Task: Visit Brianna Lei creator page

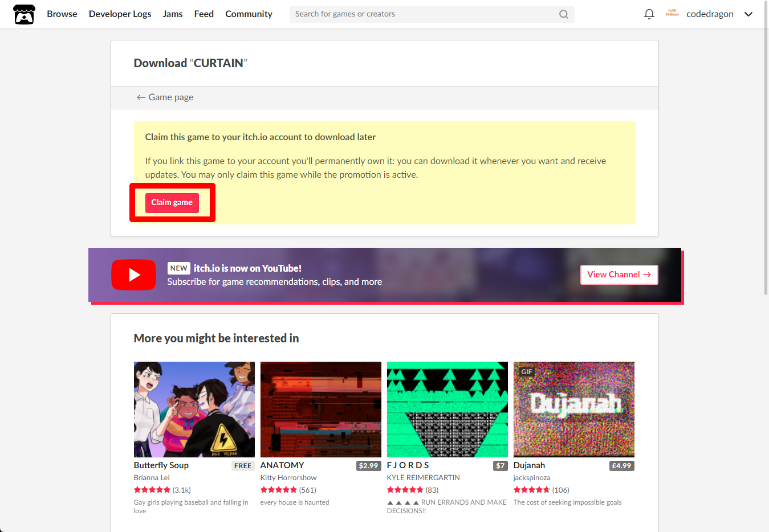Action: (x=152, y=478)
